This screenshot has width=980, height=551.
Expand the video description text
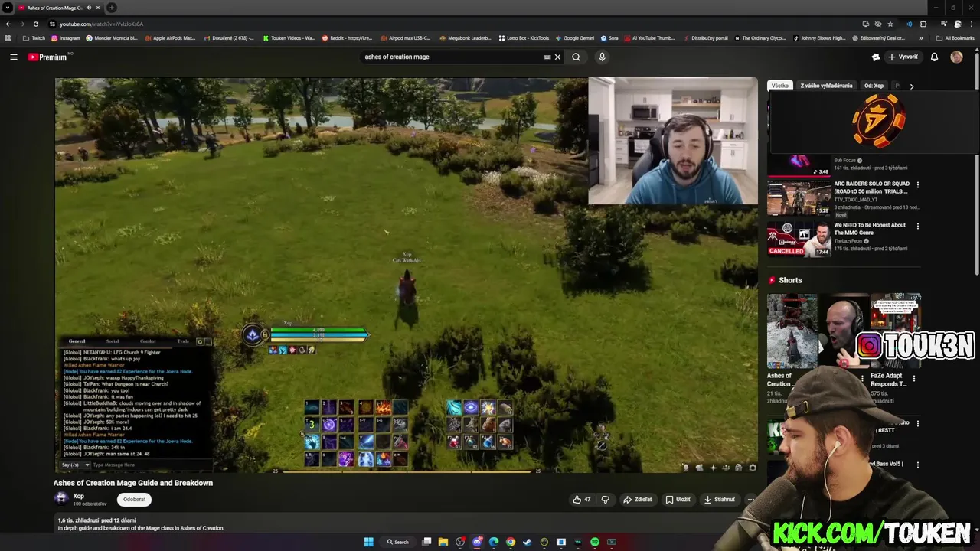click(141, 528)
